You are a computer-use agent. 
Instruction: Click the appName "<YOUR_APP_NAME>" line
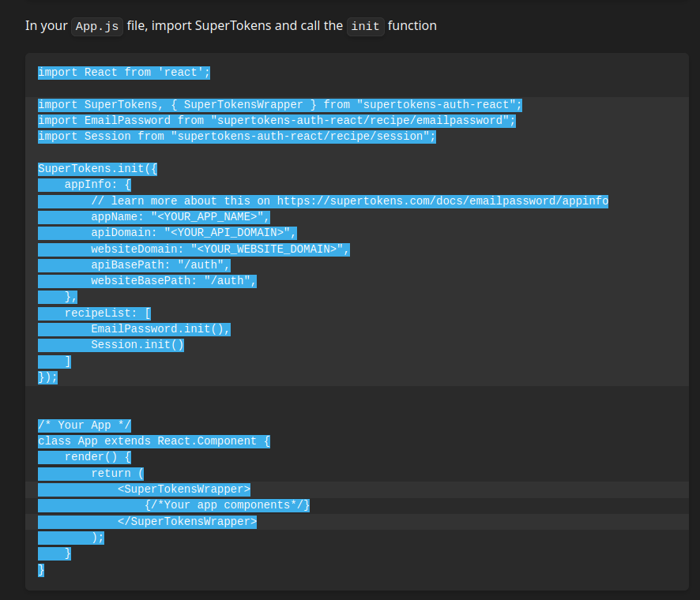(180, 217)
